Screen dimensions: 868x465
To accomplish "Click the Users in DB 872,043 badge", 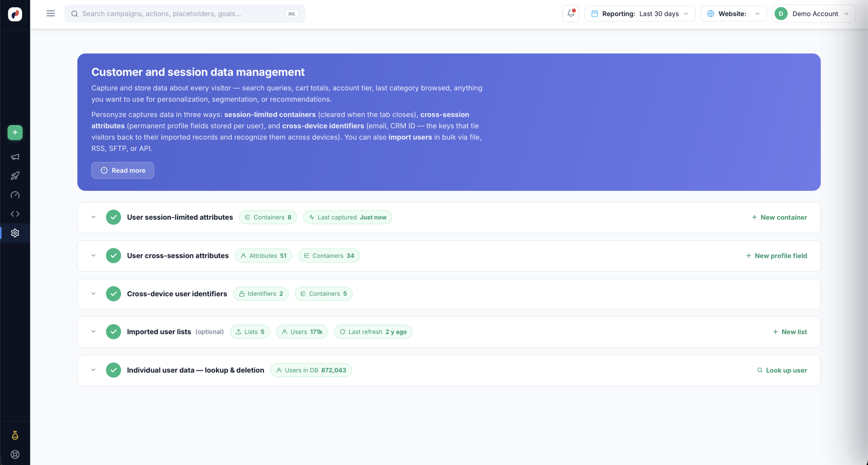I will (311, 370).
